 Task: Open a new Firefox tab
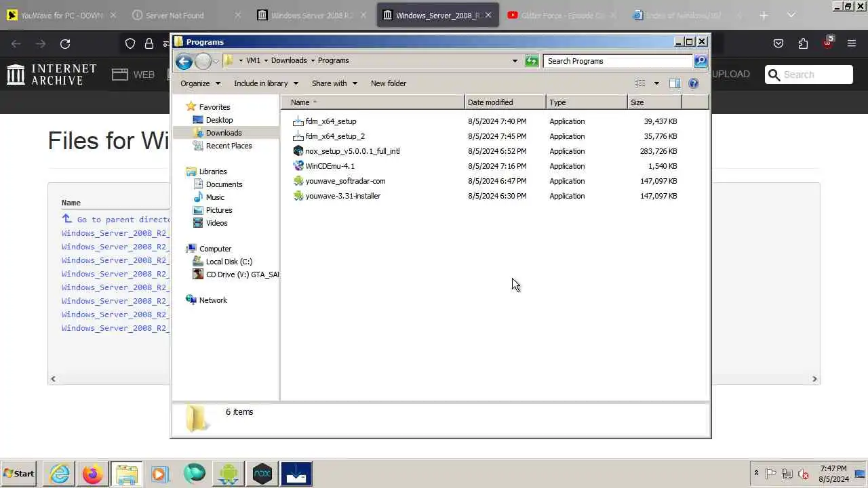[764, 15]
